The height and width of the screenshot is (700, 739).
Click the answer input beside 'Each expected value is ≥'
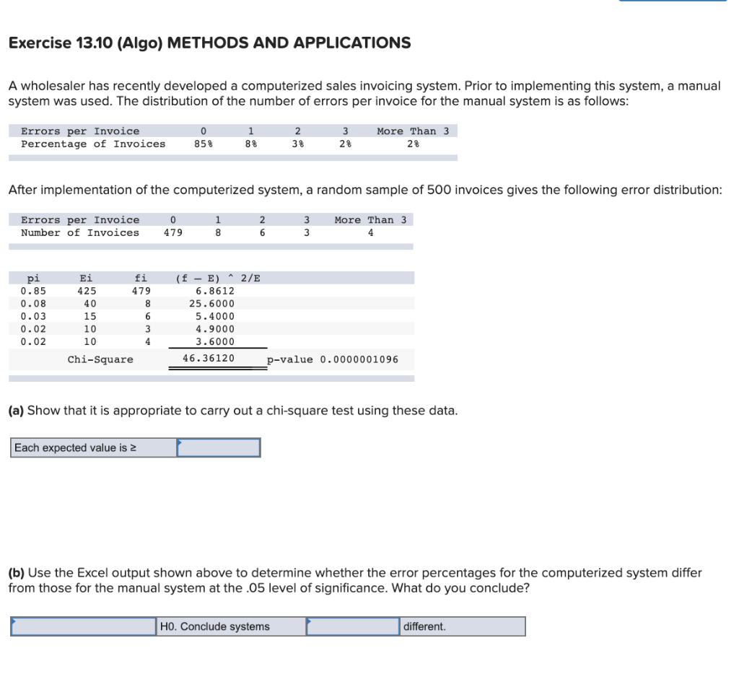coord(218,447)
